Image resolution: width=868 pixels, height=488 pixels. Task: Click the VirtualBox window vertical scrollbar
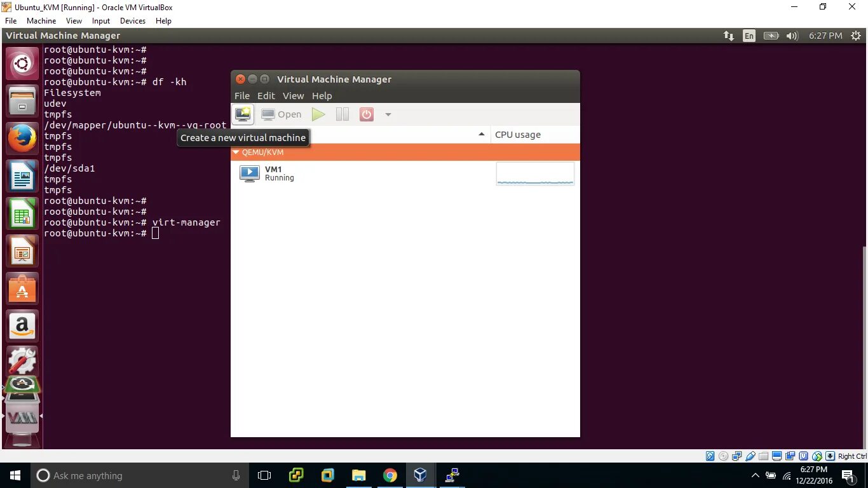pos(865,348)
